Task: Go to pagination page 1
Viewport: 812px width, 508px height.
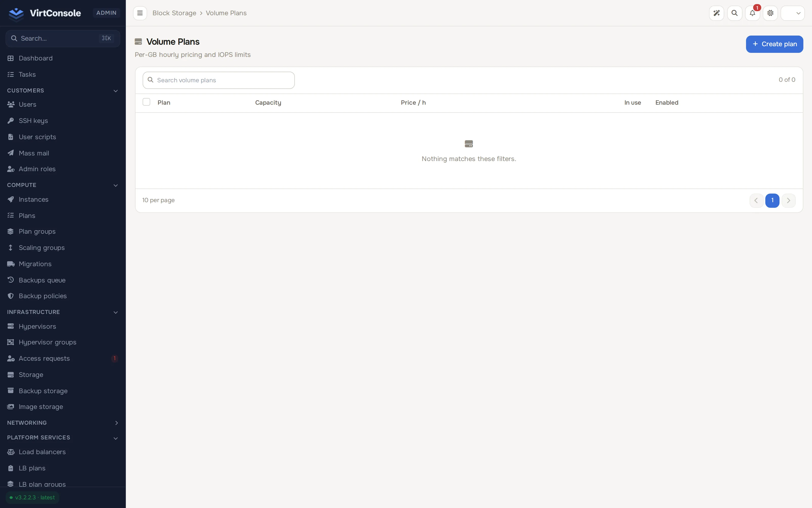Action: [772, 201]
